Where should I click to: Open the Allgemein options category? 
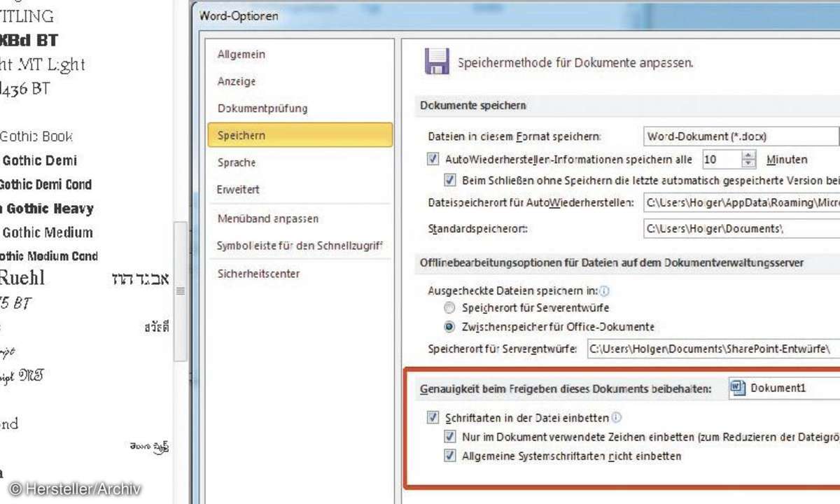pyautogui.click(x=300, y=55)
